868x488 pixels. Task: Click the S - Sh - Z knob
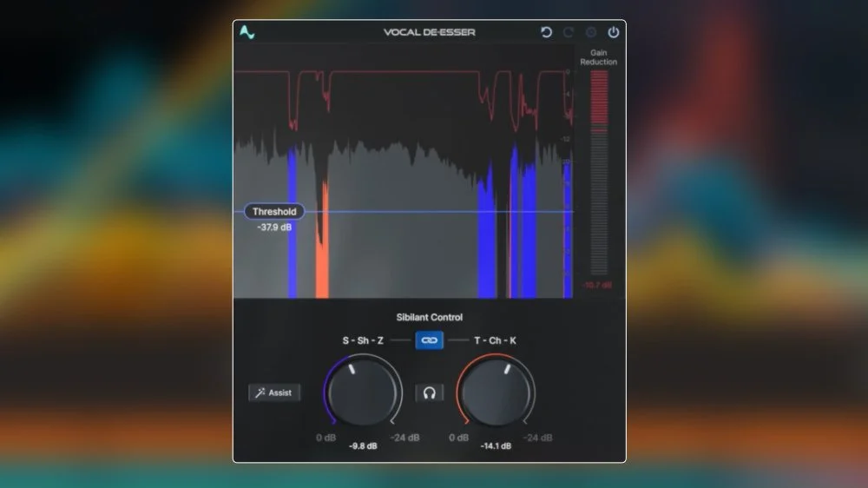click(363, 392)
